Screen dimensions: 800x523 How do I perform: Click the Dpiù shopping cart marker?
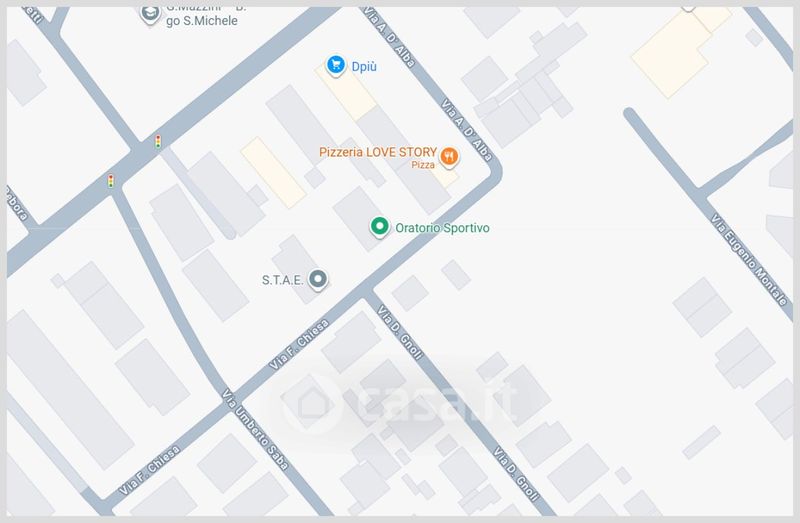(336, 65)
